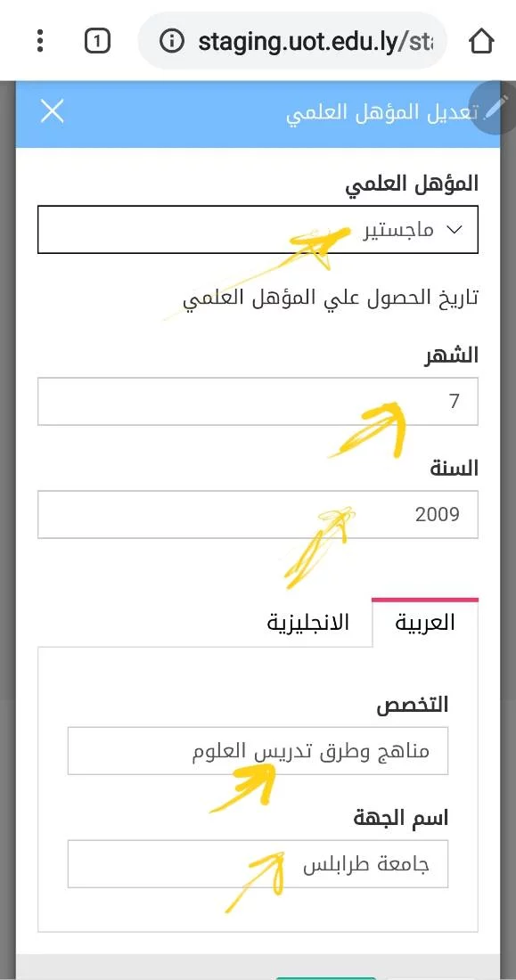516x980 pixels.
Task: Click the اسم الجهة field جامعة طرابلس
Action: pyautogui.click(x=258, y=864)
